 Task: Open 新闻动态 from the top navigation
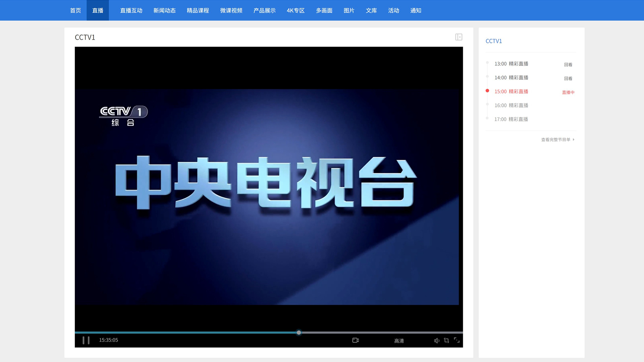[164, 10]
